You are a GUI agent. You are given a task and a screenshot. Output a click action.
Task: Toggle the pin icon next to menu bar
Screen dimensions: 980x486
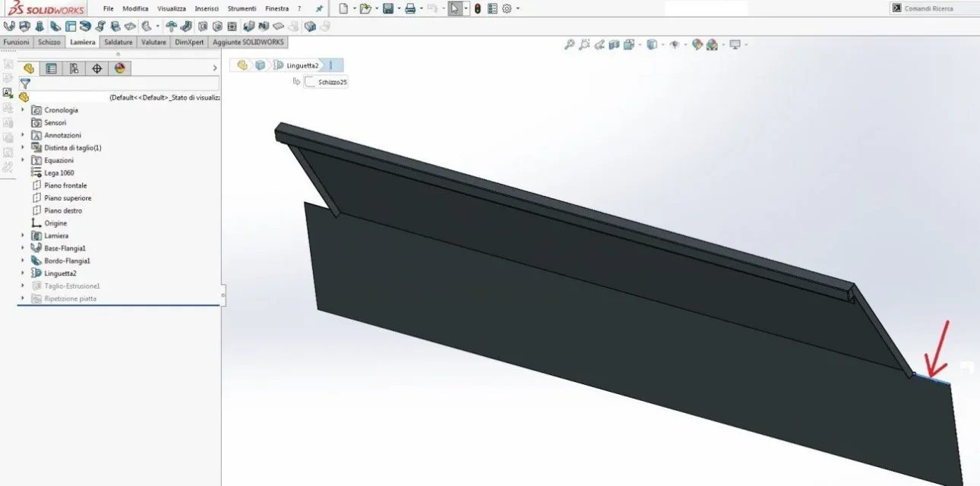319,8
